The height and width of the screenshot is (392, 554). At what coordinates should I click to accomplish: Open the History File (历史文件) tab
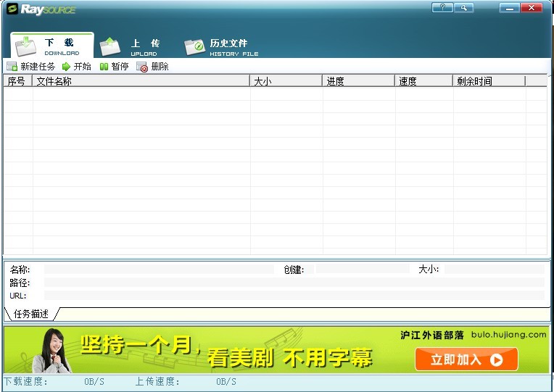click(222, 47)
